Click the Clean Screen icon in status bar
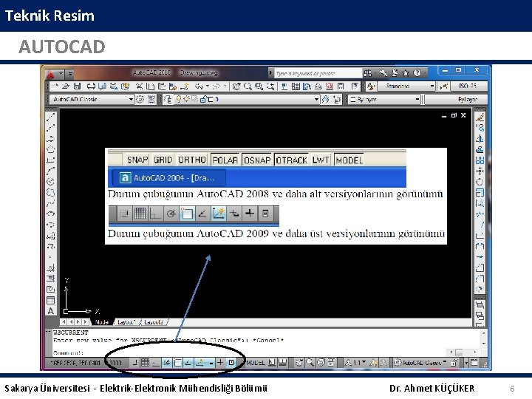Viewport: 532px width, 399px height. click(474, 362)
